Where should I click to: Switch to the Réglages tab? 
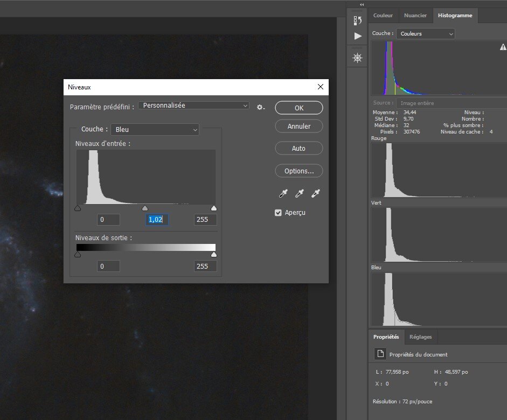pyautogui.click(x=420, y=337)
